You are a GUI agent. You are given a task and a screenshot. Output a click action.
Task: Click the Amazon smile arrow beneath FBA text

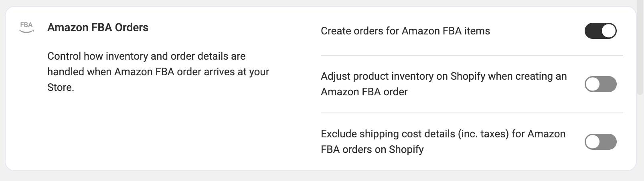26,32
